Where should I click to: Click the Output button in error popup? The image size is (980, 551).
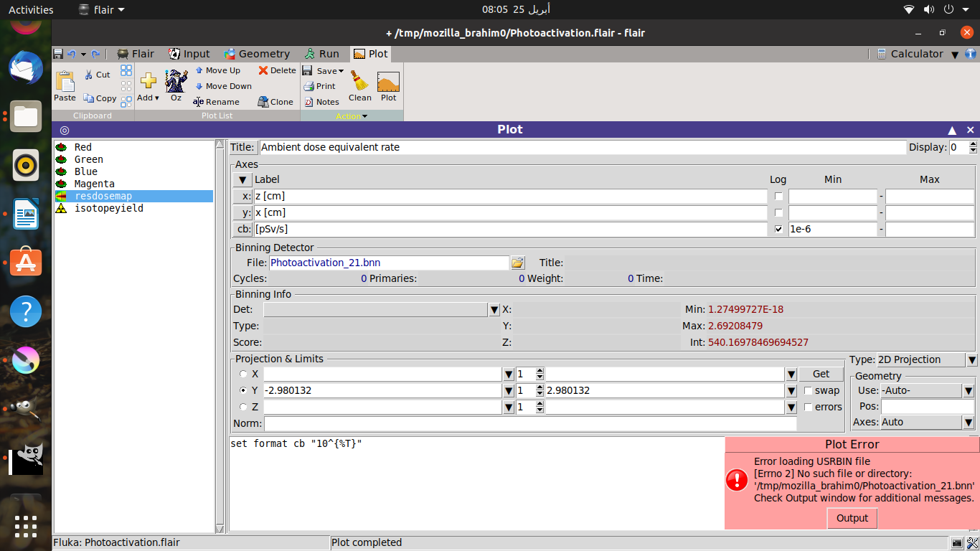pyautogui.click(x=852, y=518)
